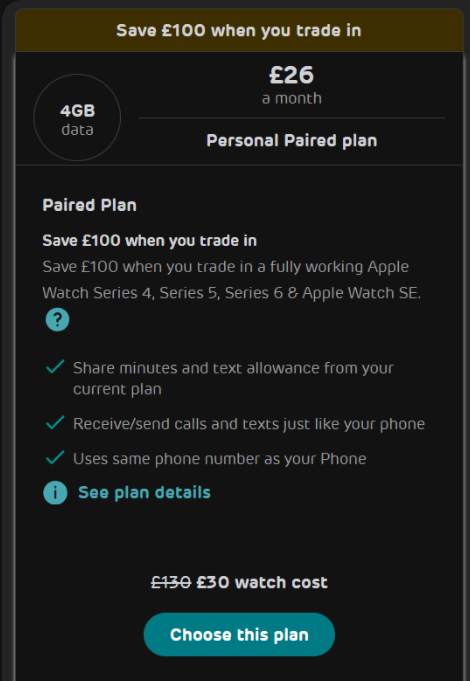Click the struck-through £130 price
This screenshot has height=681, width=470.
[x=171, y=582]
